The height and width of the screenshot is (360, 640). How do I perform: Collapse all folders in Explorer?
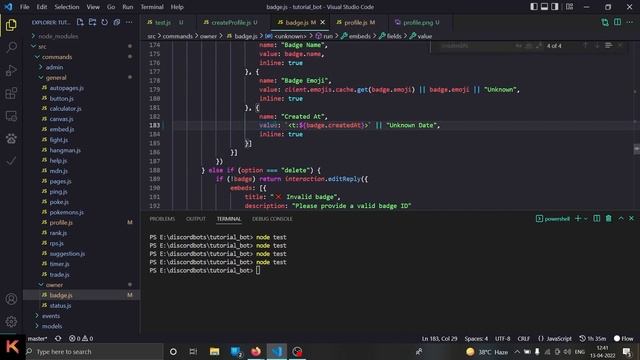pyautogui.click(x=117, y=22)
